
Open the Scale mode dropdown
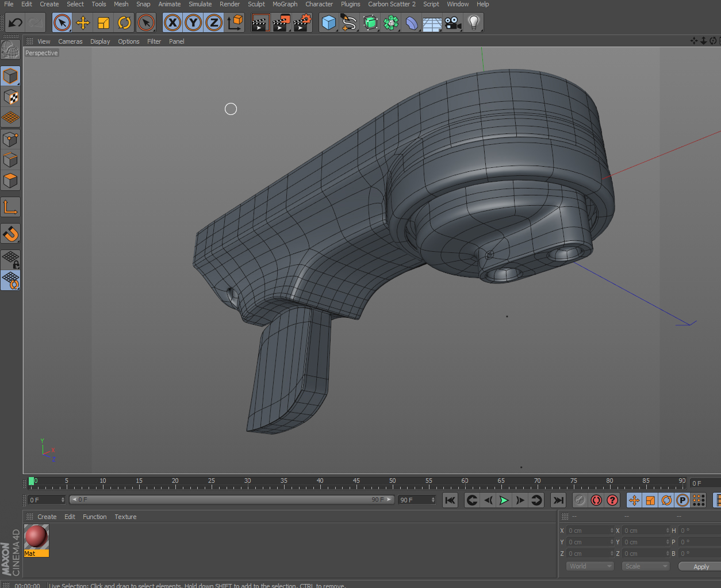[646, 566]
